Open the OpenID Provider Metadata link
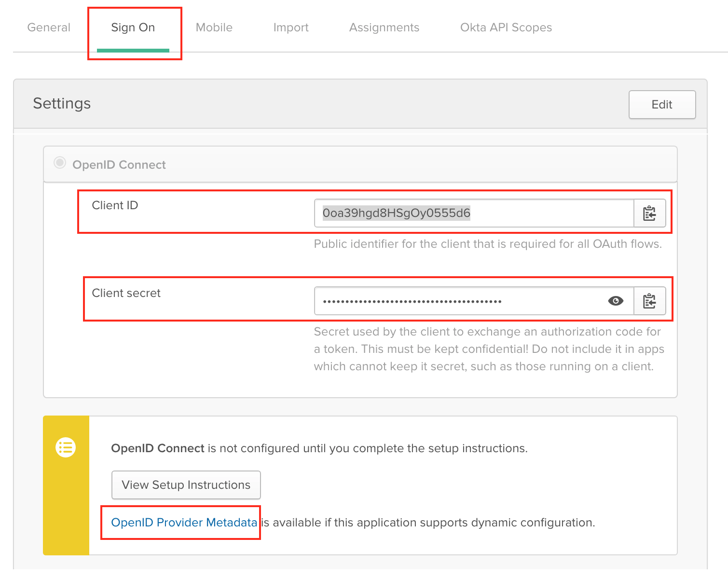The height and width of the screenshot is (578, 728). click(184, 522)
